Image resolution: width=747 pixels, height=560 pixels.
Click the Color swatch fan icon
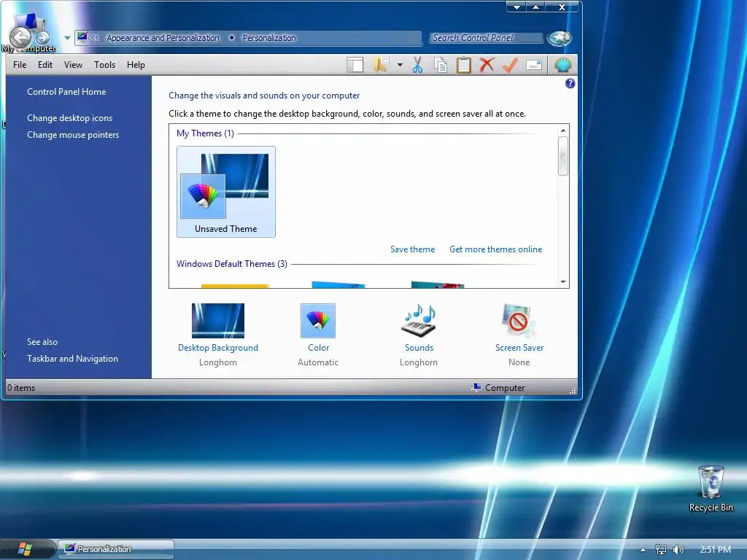[318, 321]
